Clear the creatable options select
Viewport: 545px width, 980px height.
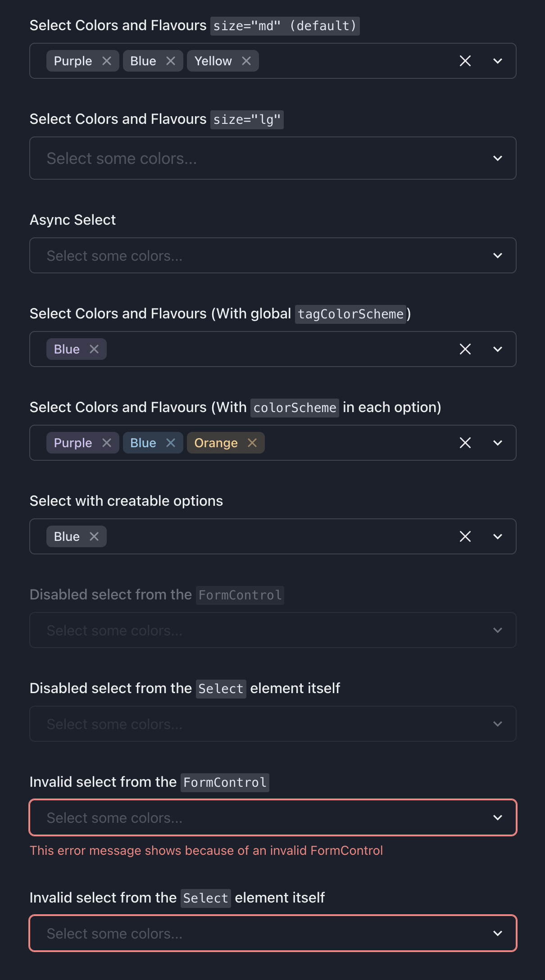tap(465, 536)
